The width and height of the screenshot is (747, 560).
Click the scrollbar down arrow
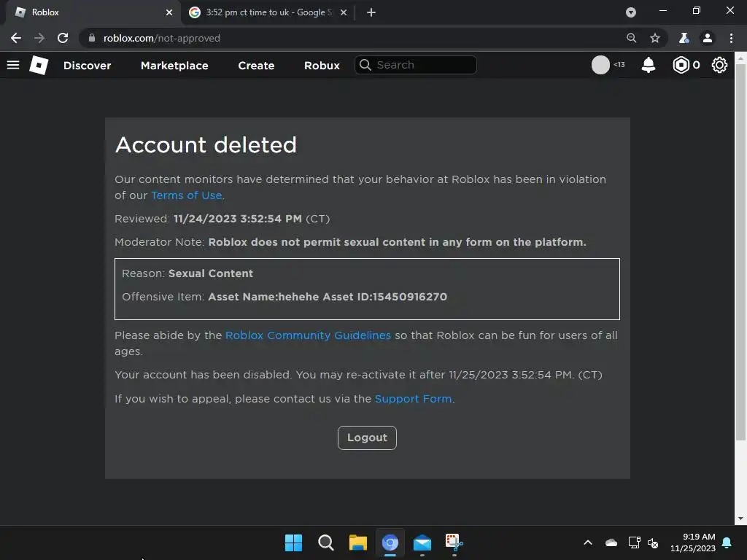740,518
